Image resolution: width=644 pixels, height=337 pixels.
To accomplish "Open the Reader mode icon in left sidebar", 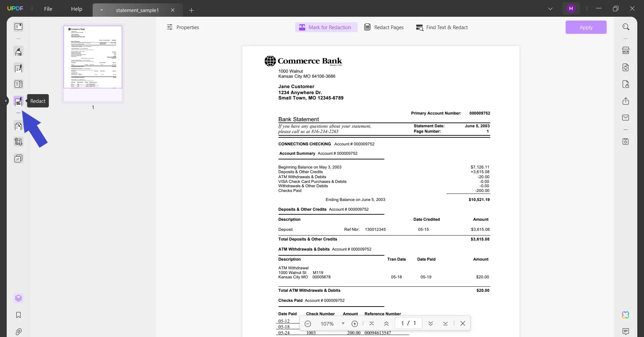I will pos(18,26).
